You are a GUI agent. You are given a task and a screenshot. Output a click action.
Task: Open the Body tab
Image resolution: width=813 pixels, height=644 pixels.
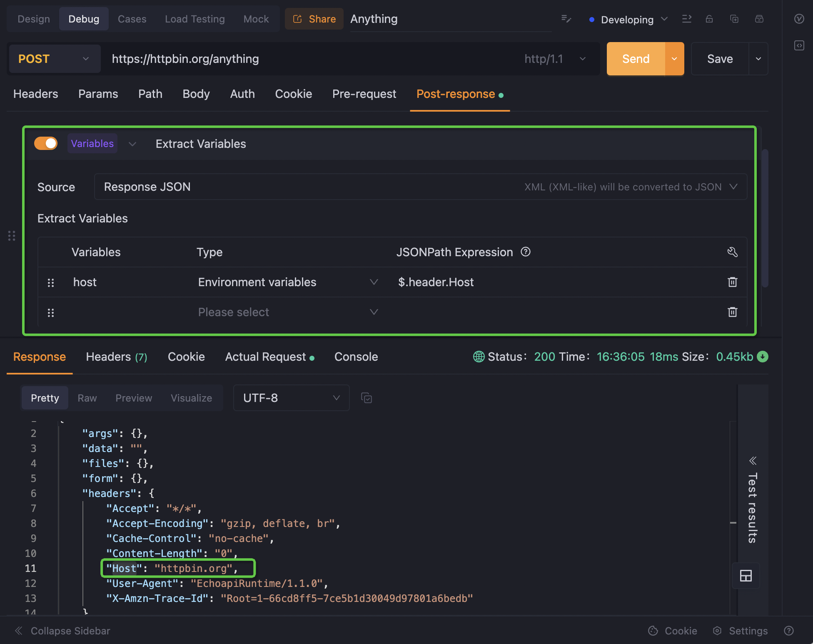(196, 94)
